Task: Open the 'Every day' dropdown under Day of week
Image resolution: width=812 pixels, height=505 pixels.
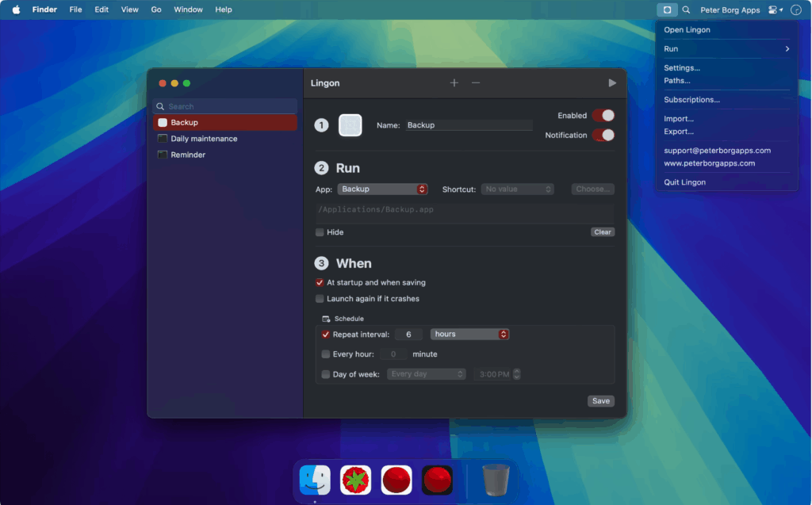Action: [426, 373]
